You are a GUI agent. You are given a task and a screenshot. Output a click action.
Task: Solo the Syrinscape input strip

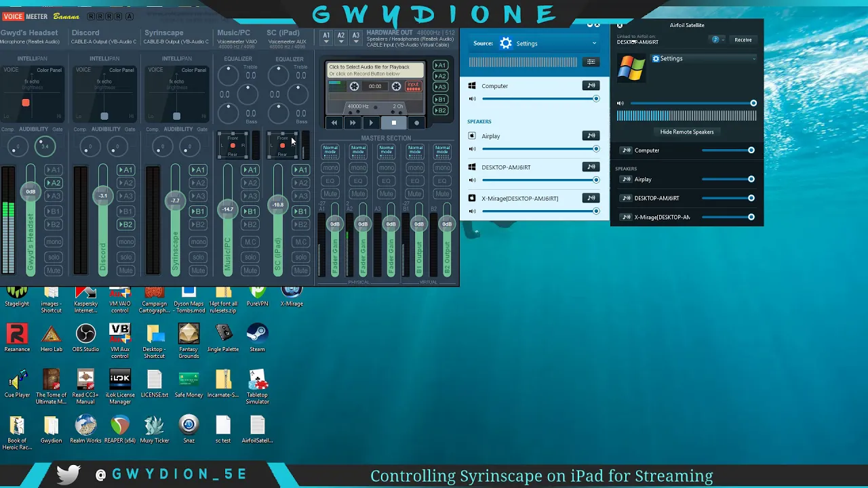point(198,257)
